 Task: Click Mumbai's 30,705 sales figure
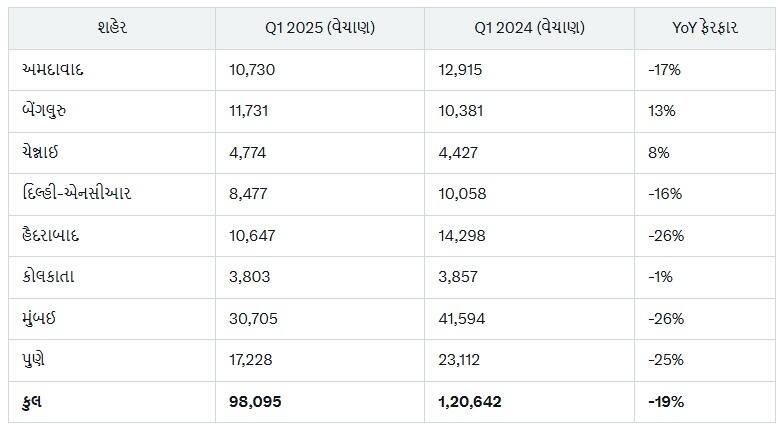[x=253, y=319]
